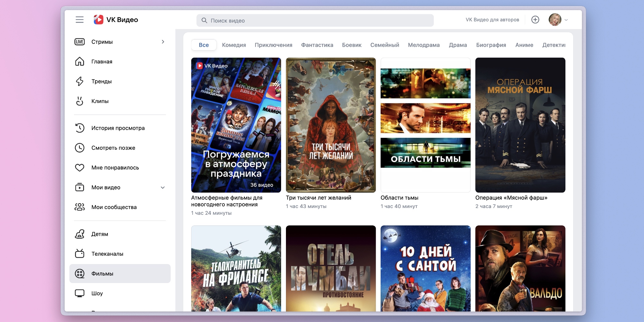Click the Тренды lightning icon

[x=80, y=81]
